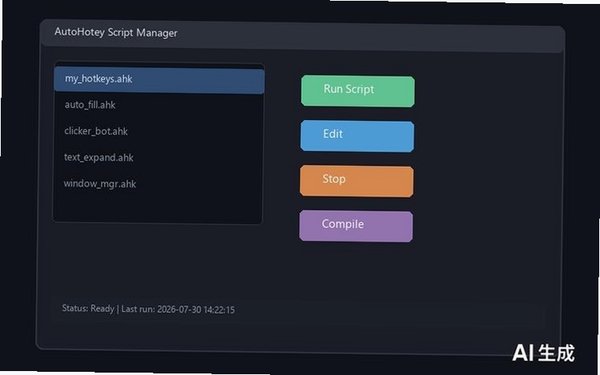
Task: Click the AutoHotey Script Manager title bar
Action: pyautogui.click(x=302, y=35)
